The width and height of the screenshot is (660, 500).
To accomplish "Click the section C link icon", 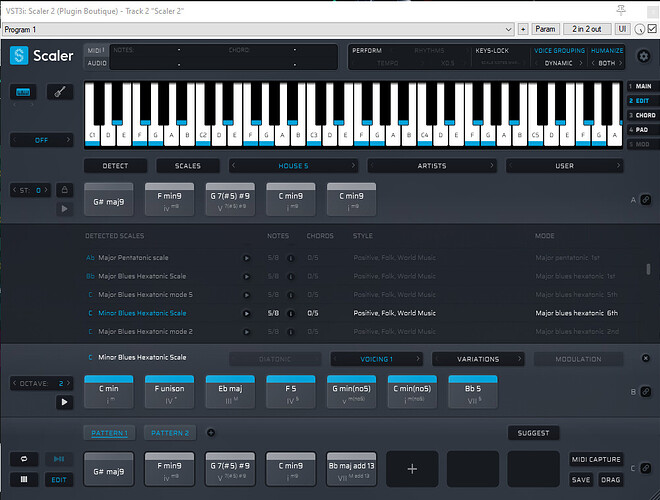I will point(646,468).
